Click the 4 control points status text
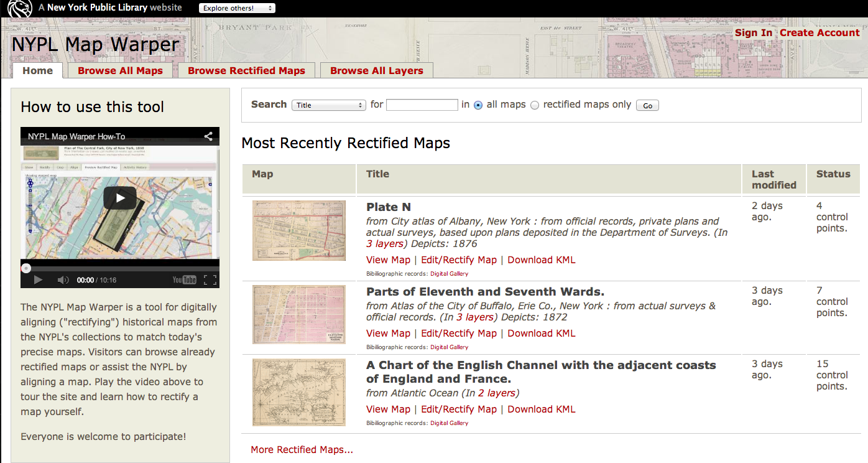This screenshot has height=463, width=868. pyautogui.click(x=832, y=217)
